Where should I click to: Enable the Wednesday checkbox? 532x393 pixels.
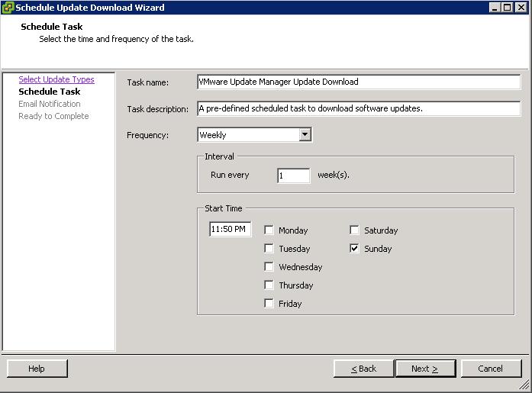coord(269,266)
